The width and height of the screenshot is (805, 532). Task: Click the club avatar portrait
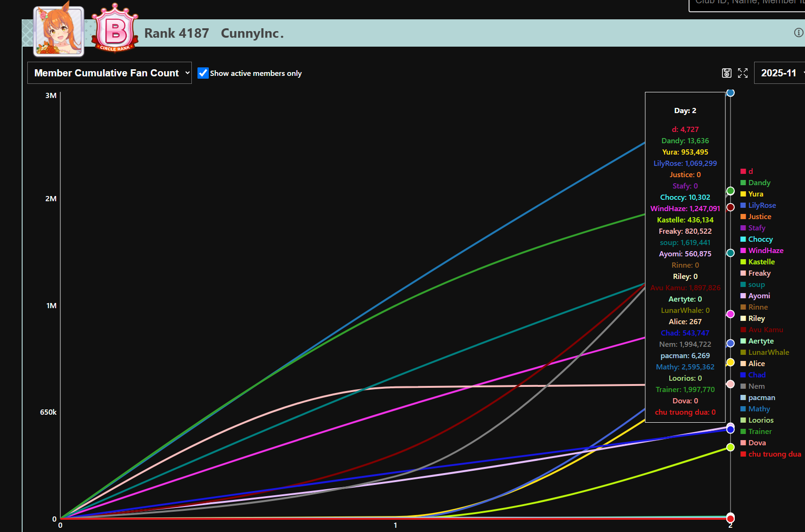[x=59, y=32]
